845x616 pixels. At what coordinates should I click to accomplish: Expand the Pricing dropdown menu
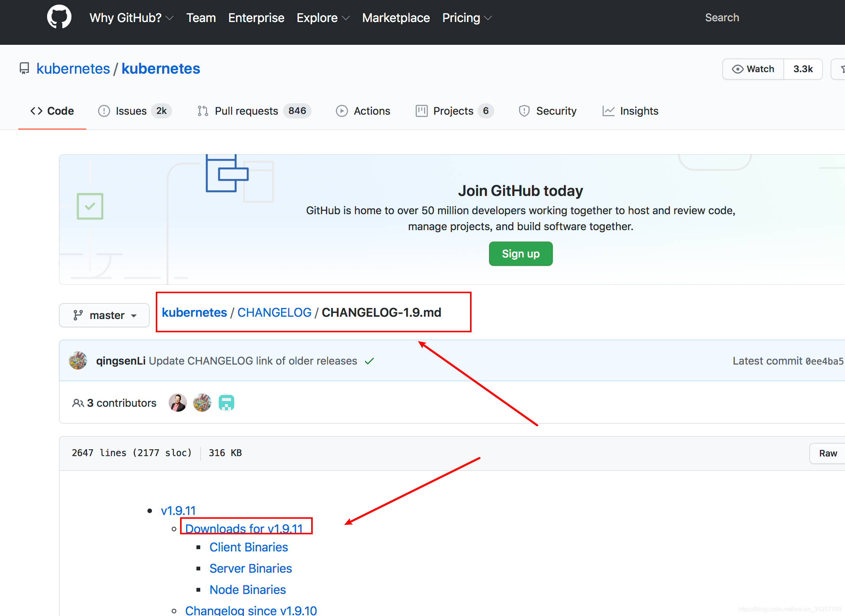pyautogui.click(x=467, y=18)
